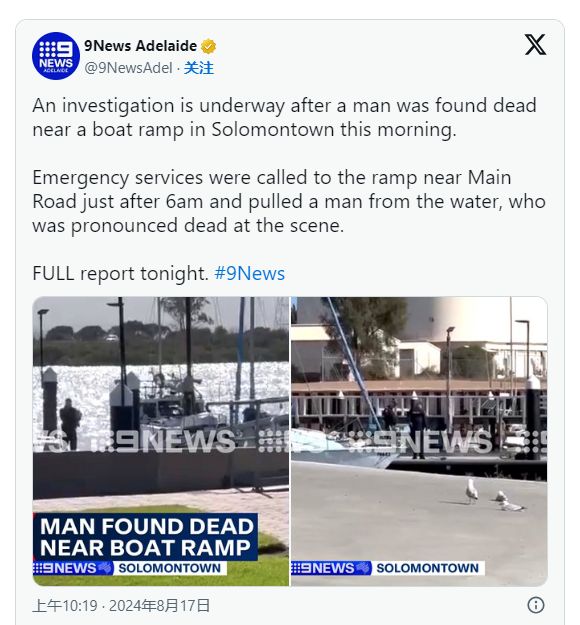This screenshot has height=625, width=580.
Task: Click the 9News Adelaide display name
Action: 140,46
